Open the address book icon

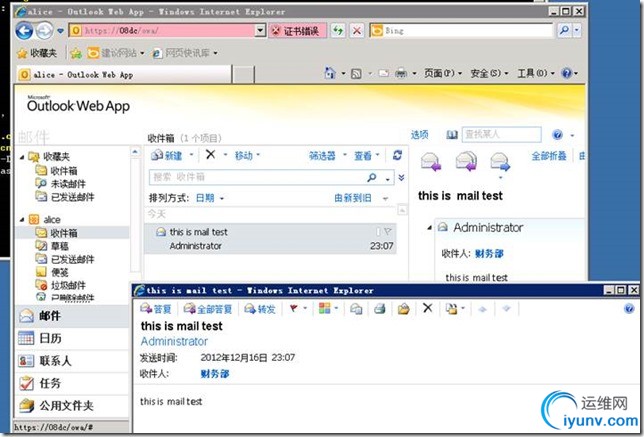[452, 135]
